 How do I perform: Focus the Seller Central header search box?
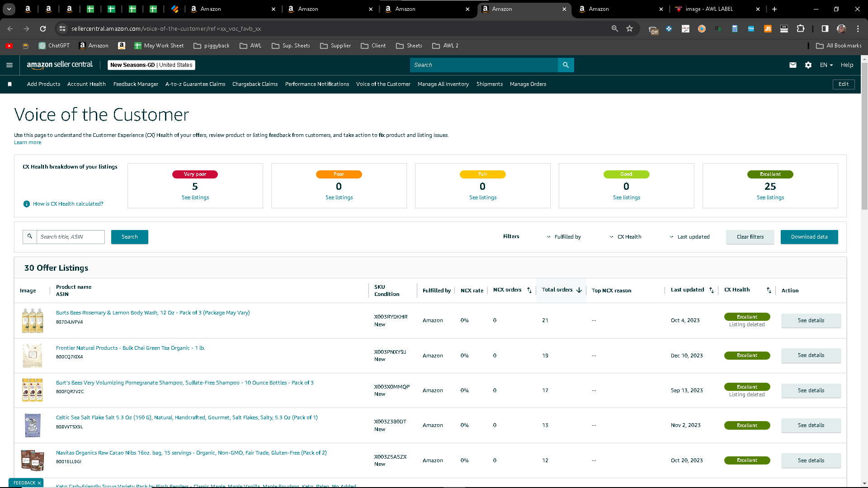pos(484,65)
